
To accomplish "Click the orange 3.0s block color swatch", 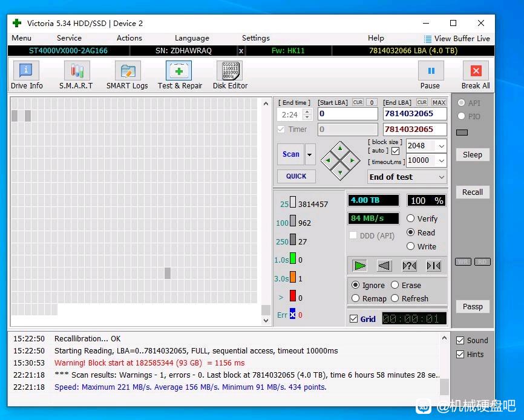I will (293, 277).
